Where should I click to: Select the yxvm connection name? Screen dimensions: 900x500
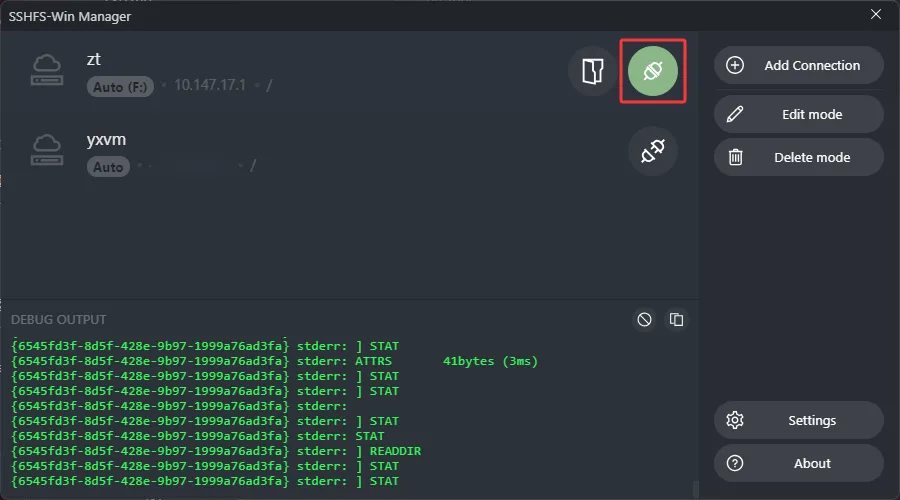pos(106,140)
